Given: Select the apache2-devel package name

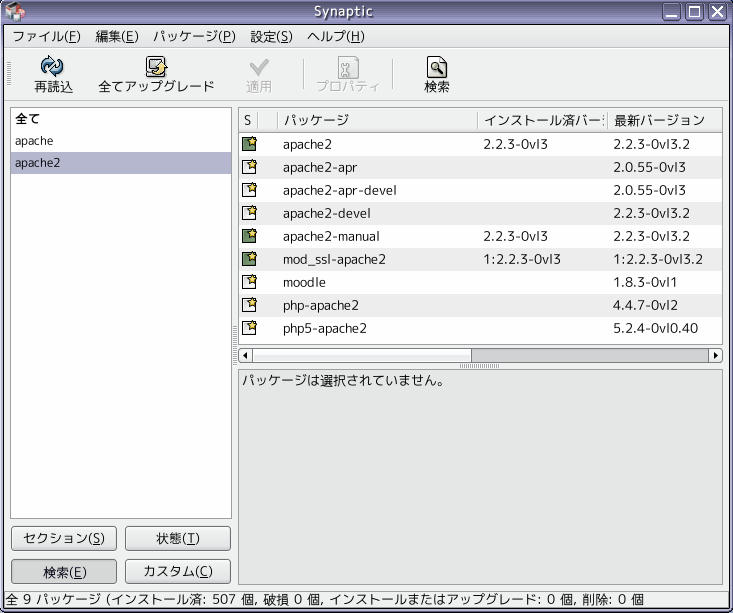Looking at the screenshot, I should 326,213.
